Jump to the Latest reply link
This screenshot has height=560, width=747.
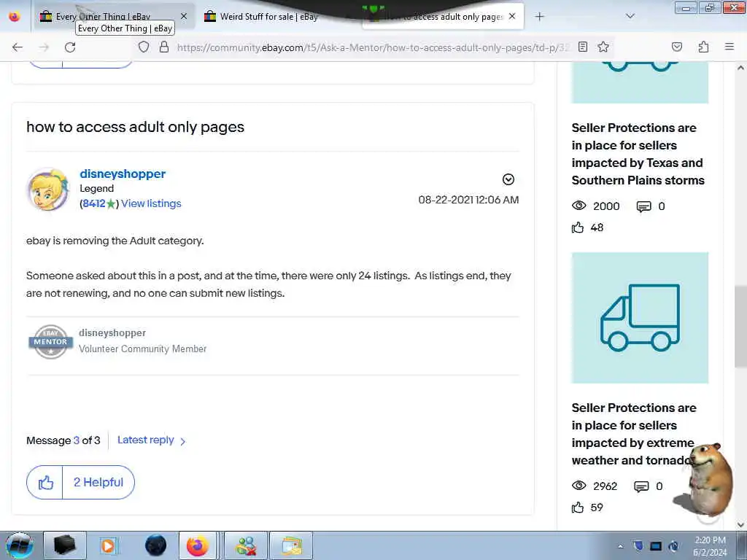(151, 440)
